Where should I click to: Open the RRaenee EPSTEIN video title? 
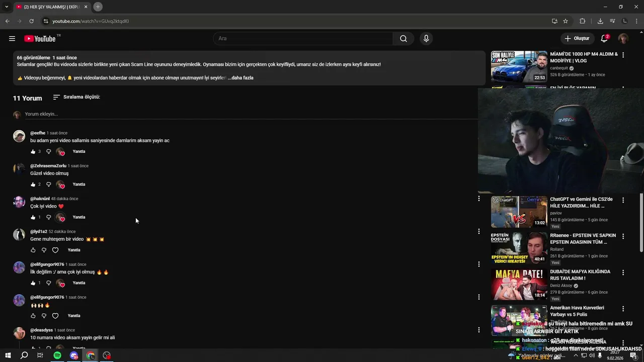click(583, 239)
